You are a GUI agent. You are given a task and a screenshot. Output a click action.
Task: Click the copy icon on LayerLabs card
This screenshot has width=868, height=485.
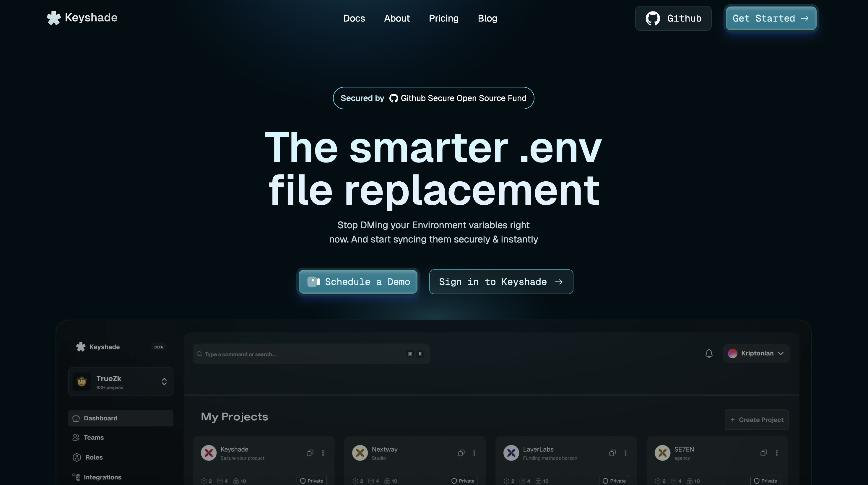(612, 453)
